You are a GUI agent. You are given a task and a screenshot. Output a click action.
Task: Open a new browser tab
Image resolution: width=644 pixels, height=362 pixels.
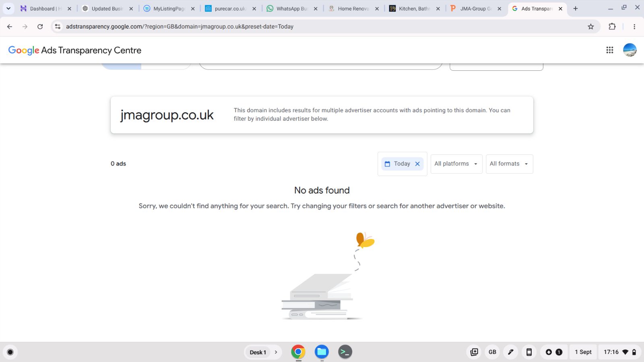576,8
